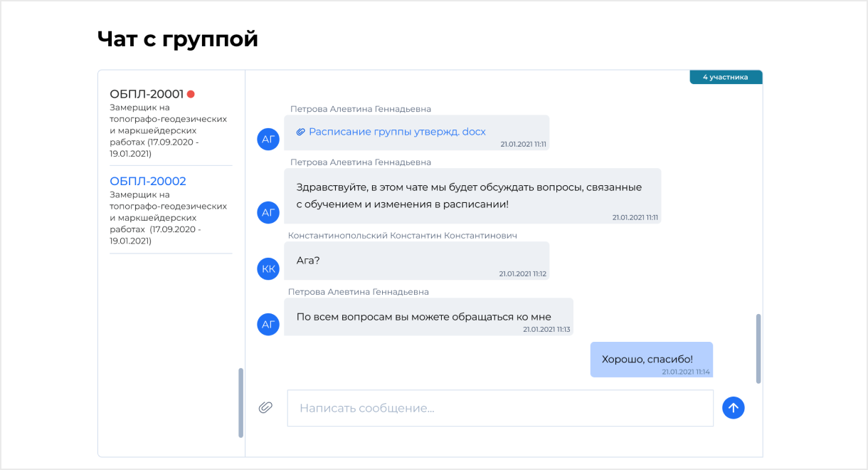Click the sender name above the docx attachment
This screenshot has height=470, width=868.
tap(361, 109)
